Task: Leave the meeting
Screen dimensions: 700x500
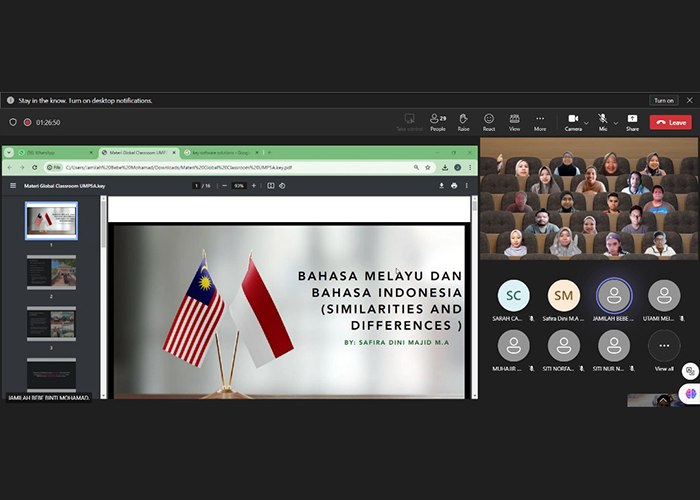Action: coord(671,122)
